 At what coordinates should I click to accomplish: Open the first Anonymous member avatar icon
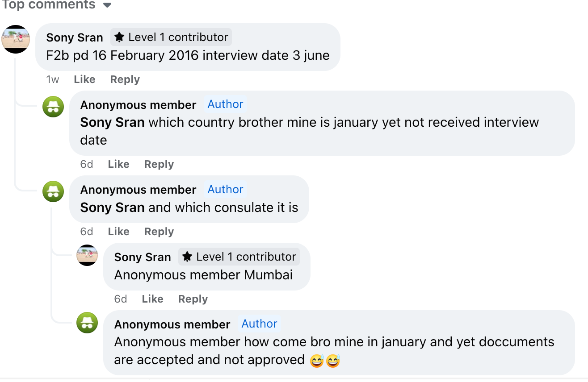[x=53, y=107]
